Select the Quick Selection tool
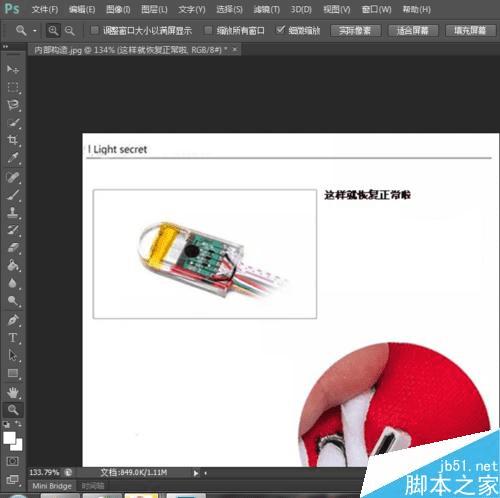The image size is (500, 498). tap(13, 123)
